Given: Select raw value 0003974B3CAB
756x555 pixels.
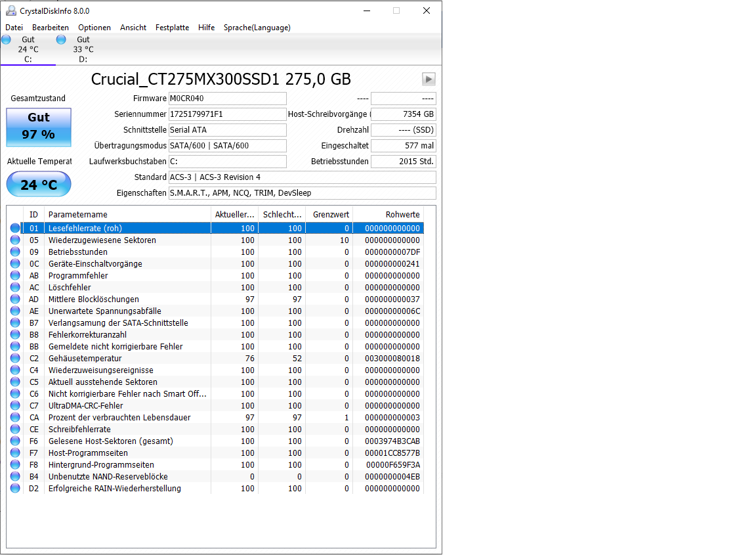Looking at the screenshot, I should (392, 441).
